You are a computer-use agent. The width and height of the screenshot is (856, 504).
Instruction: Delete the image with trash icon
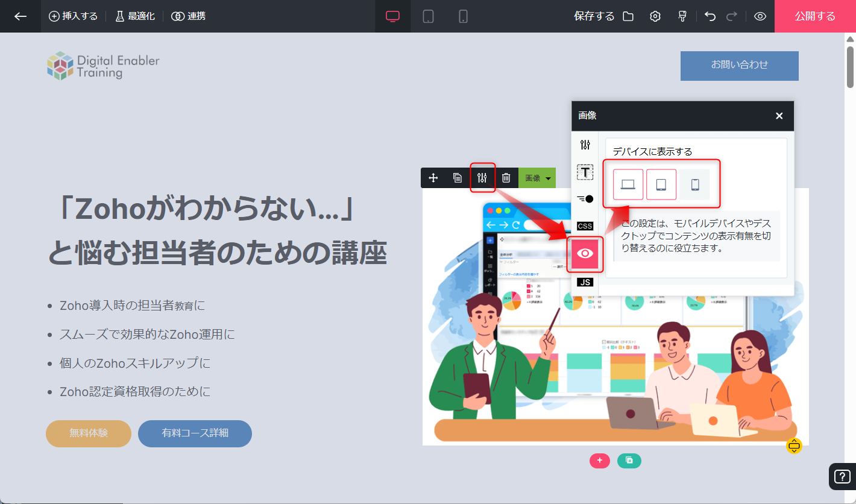[x=506, y=178]
